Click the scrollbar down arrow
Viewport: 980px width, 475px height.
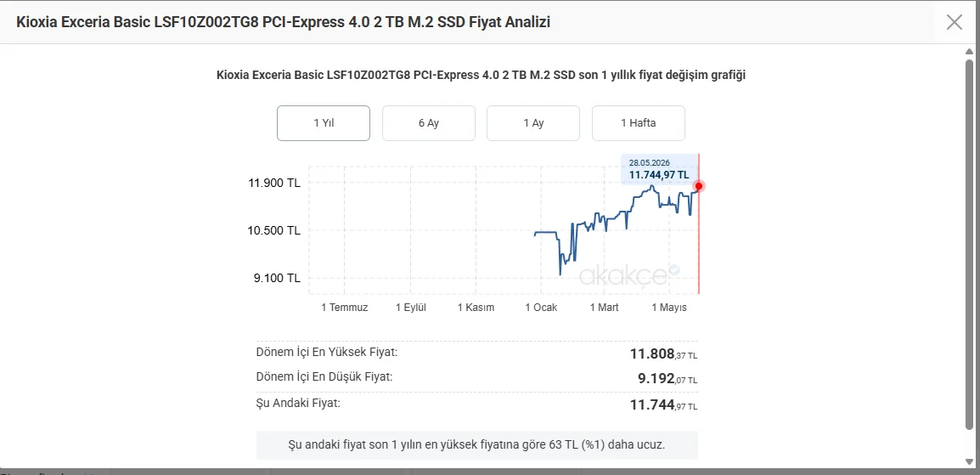[x=969, y=462]
